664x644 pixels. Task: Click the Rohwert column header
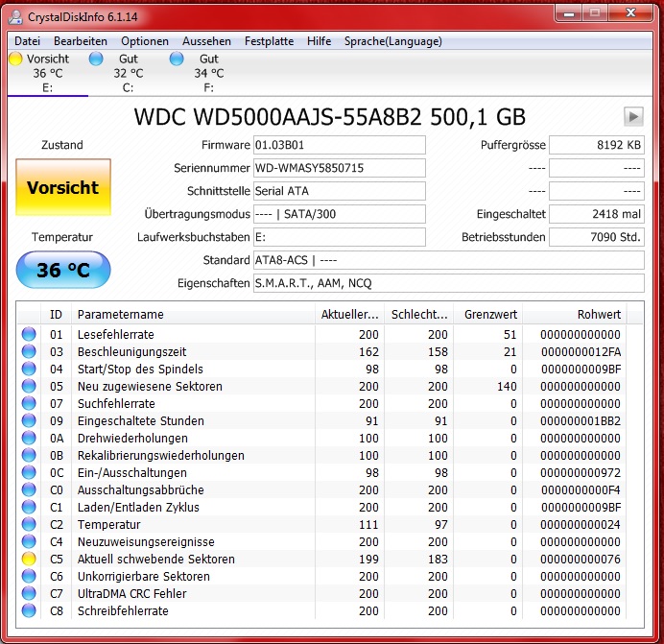point(575,315)
